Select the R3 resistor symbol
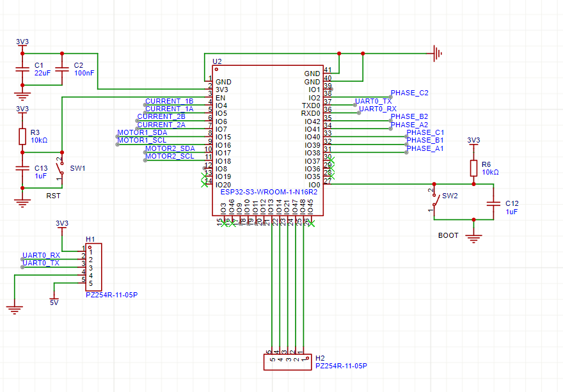Image resolution: width=563 pixels, height=392 pixels. pos(22,136)
